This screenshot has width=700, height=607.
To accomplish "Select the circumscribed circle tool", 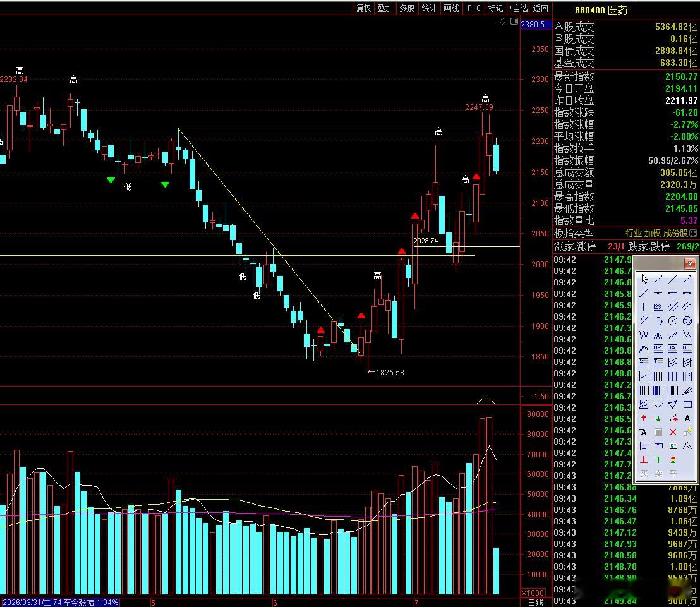I will tap(687, 321).
